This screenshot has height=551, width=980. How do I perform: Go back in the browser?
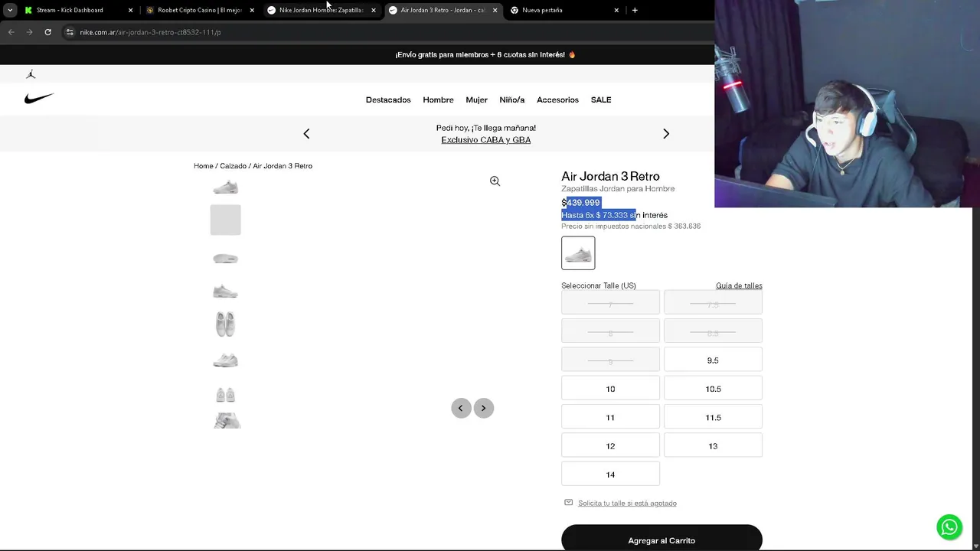click(11, 32)
